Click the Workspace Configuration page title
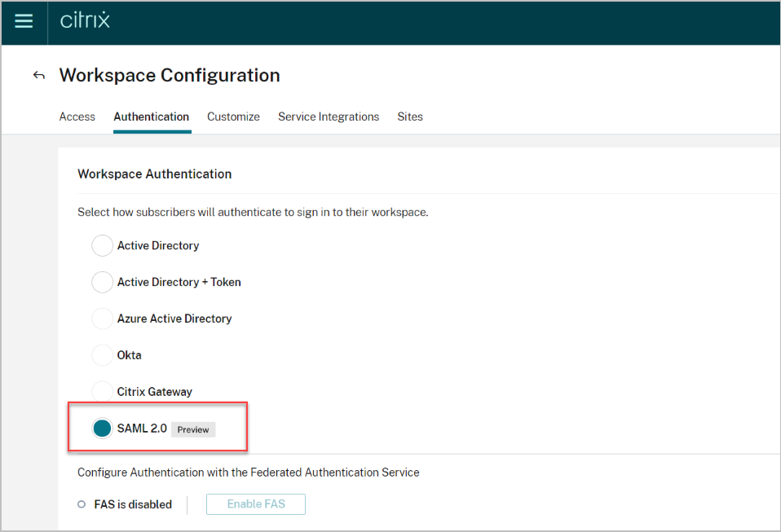This screenshot has height=532, width=781. (170, 76)
